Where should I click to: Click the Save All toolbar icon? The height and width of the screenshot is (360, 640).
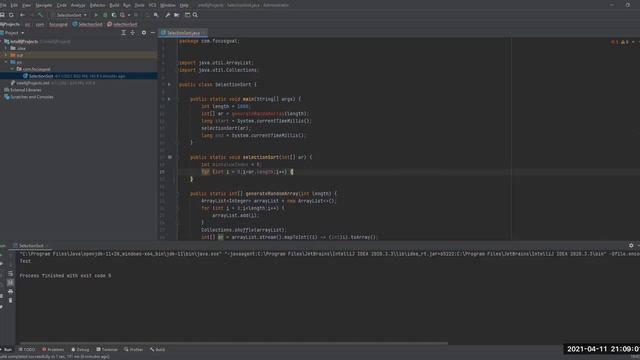(2, 15)
